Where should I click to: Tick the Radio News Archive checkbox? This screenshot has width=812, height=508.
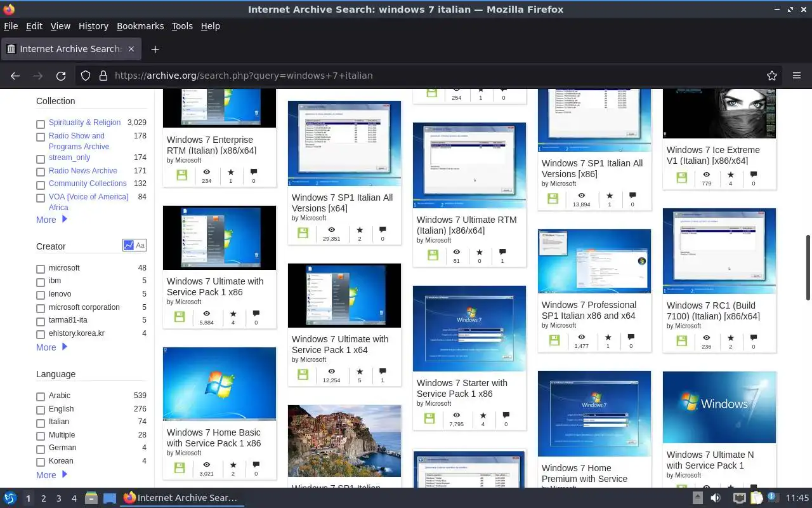coord(41,171)
